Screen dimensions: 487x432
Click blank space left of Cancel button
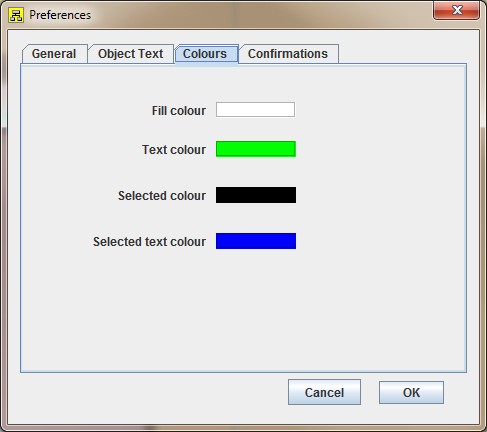pyautogui.click(x=150, y=392)
